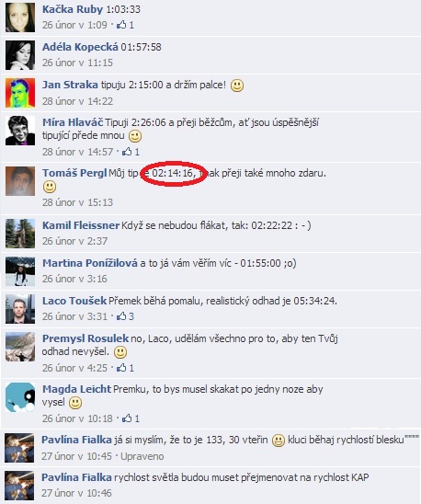Click Tomáš Pergl's profile photo

point(20,181)
